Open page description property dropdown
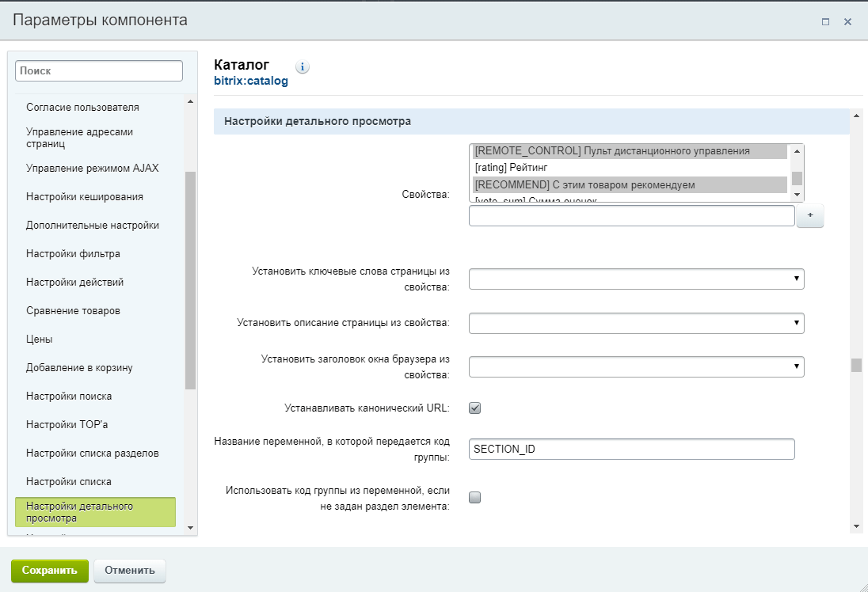Viewport: 868px width, 592px height. [636, 323]
